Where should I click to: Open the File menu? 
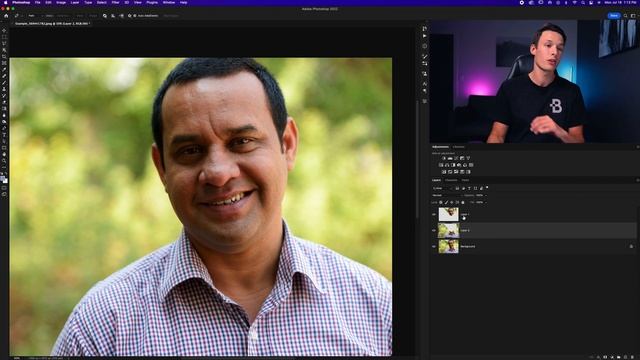[38, 2]
